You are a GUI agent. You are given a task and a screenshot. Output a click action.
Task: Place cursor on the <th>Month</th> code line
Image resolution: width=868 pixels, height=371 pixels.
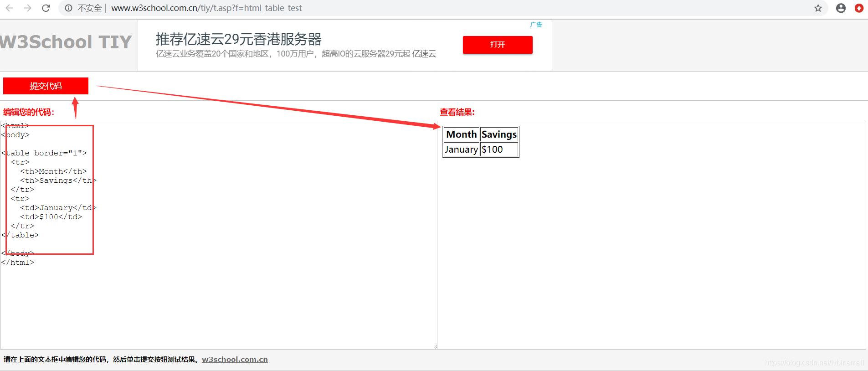(x=53, y=171)
